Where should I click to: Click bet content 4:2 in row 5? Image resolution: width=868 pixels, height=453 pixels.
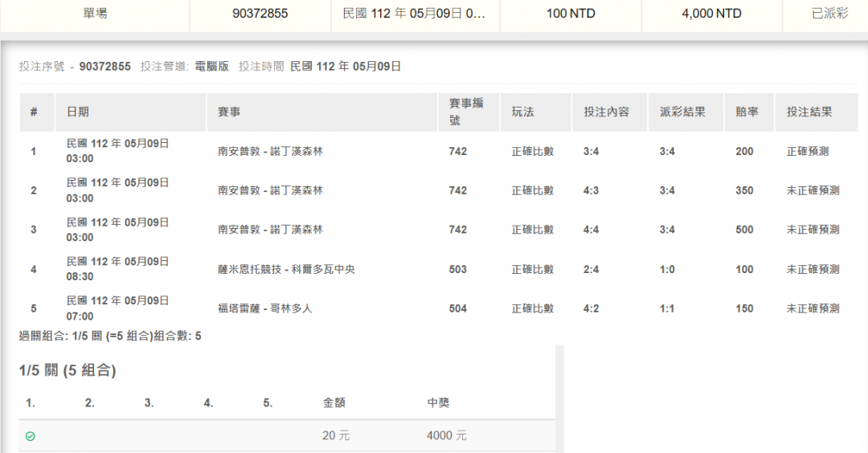point(592,308)
